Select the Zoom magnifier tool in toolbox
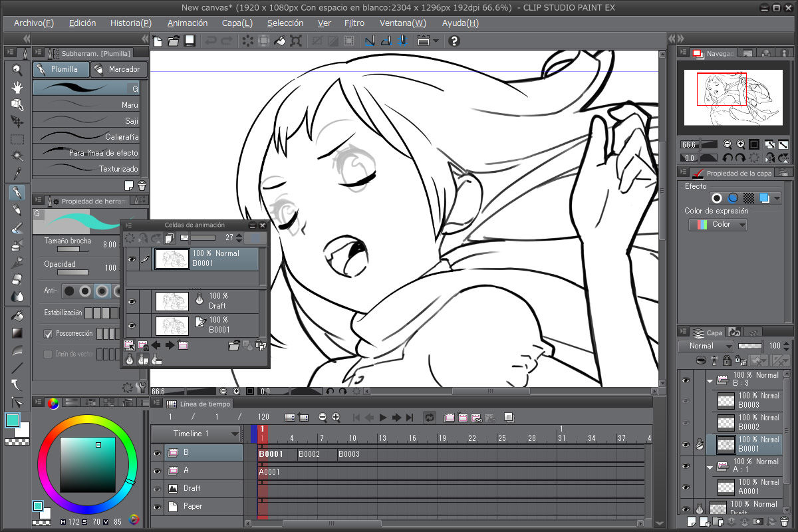This screenshot has width=798, height=532. coord(17,69)
